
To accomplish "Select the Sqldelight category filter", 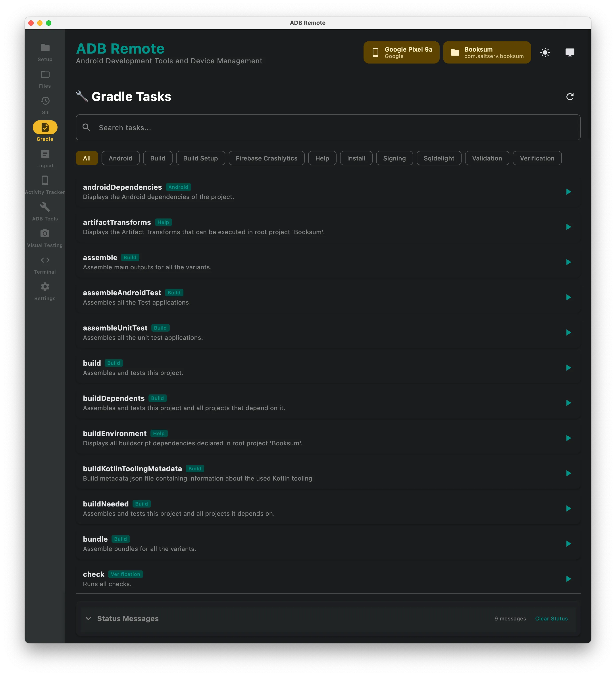I will (x=439, y=158).
